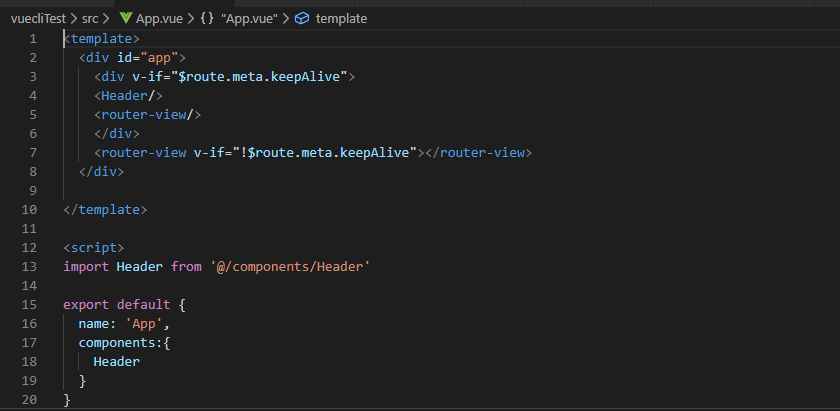
Task: Click line number 20 in the gutter
Action: pos(29,400)
